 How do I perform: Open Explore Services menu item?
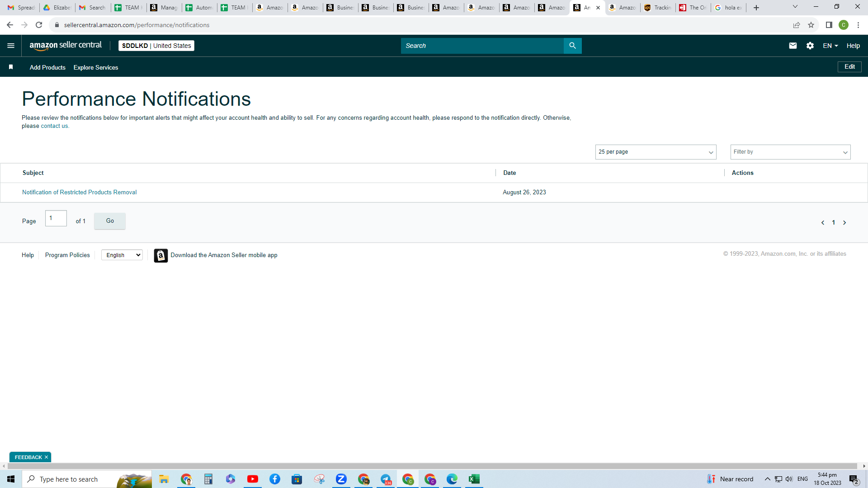click(96, 67)
